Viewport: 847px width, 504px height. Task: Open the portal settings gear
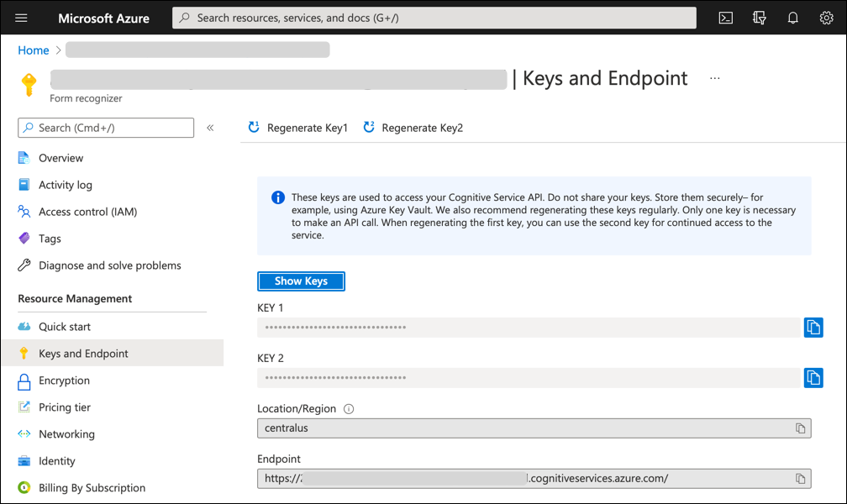pos(826,18)
